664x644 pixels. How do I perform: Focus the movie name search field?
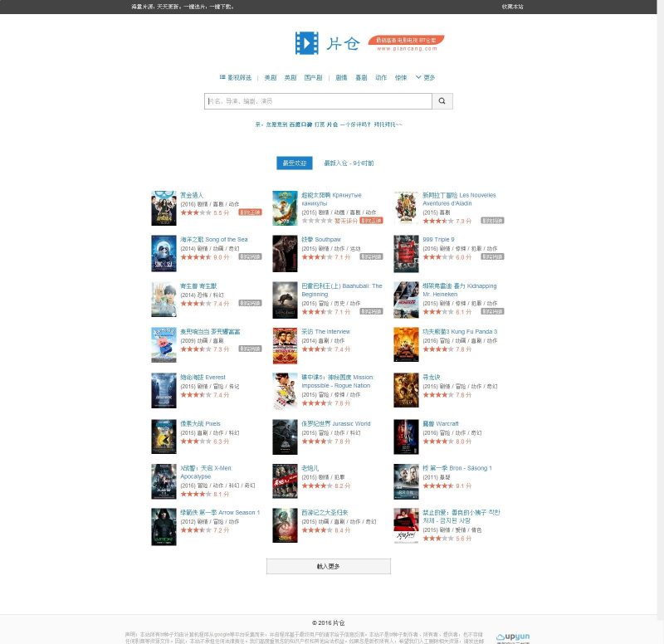coord(318,101)
